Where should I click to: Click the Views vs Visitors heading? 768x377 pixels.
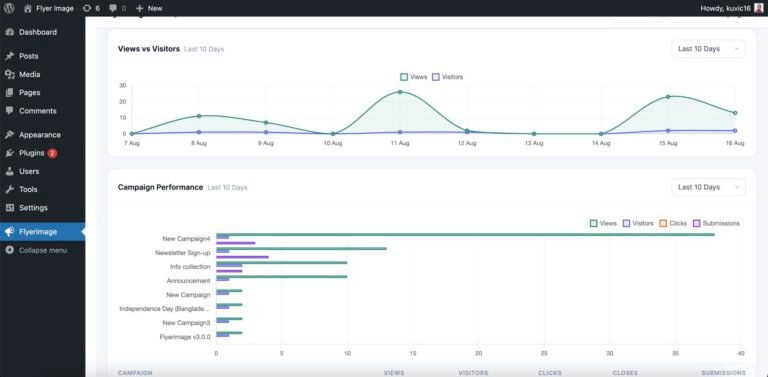pos(149,49)
